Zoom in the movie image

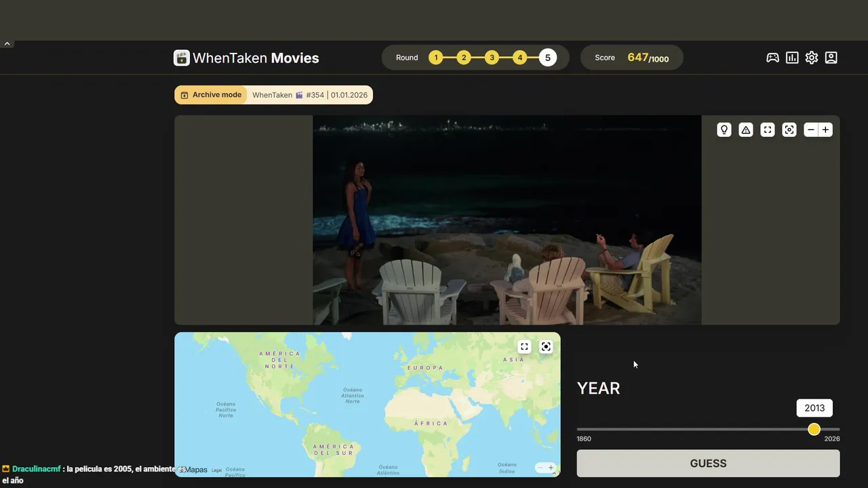[825, 129]
